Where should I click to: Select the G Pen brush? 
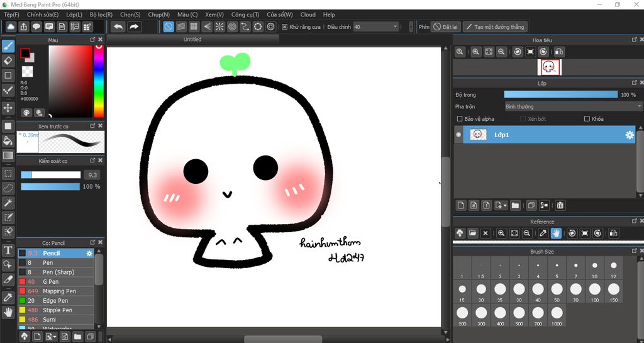point(51,282)
